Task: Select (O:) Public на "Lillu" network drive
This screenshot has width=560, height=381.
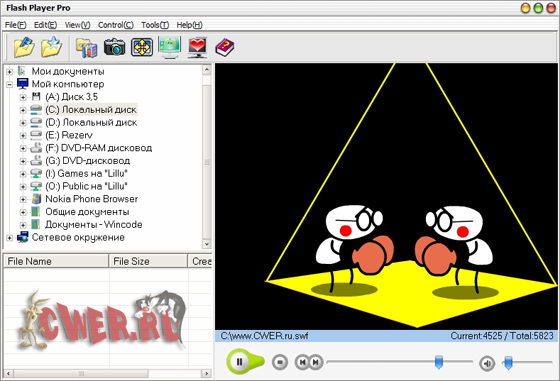Action: coord(86,186)
